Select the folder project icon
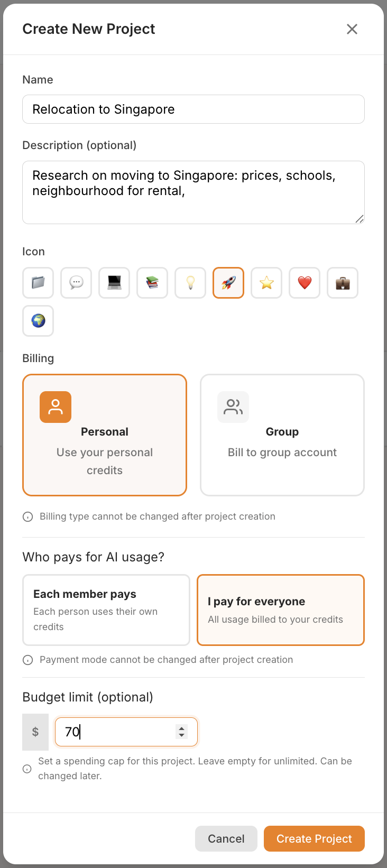Image resolution: width=387 pixels, height=868 pixels. point(38,283)
